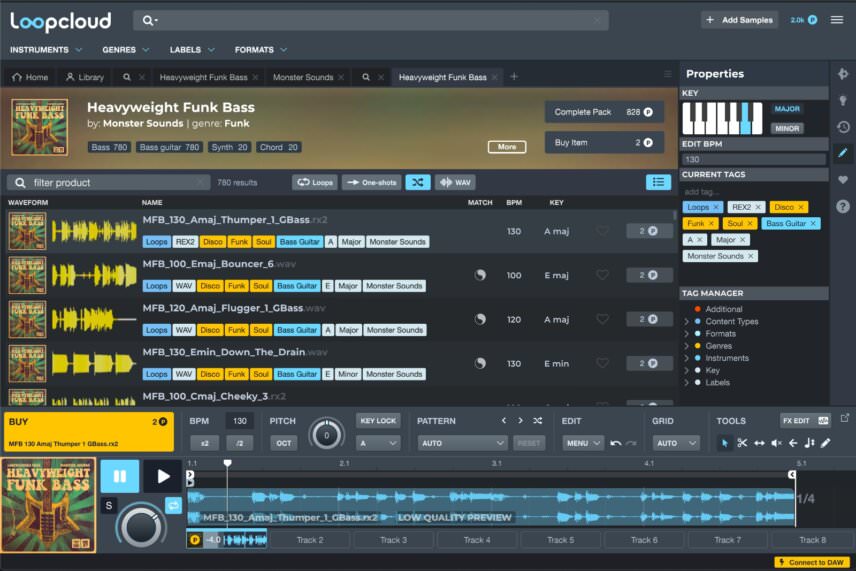
Task: Select the scissors cut tool
Action: click(742, 443)
